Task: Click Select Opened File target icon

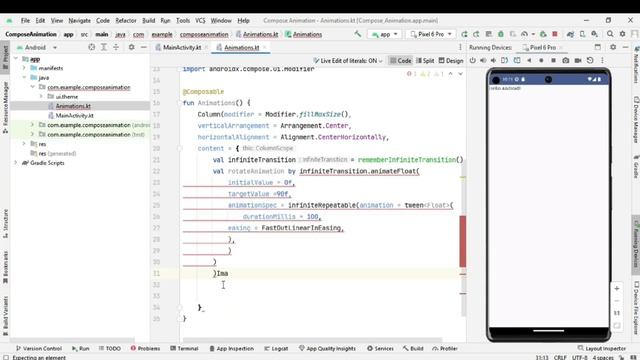Action: (x=91, y=47)
